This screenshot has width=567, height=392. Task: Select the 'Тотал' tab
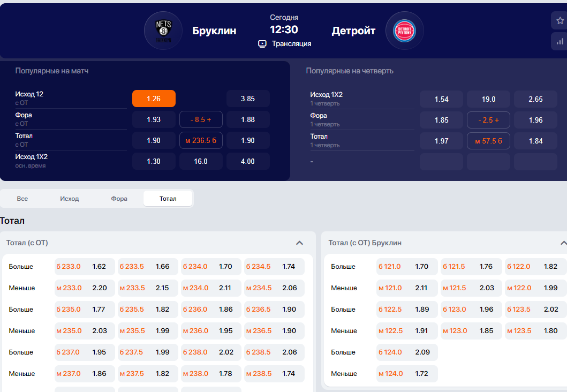pos(168,199)
